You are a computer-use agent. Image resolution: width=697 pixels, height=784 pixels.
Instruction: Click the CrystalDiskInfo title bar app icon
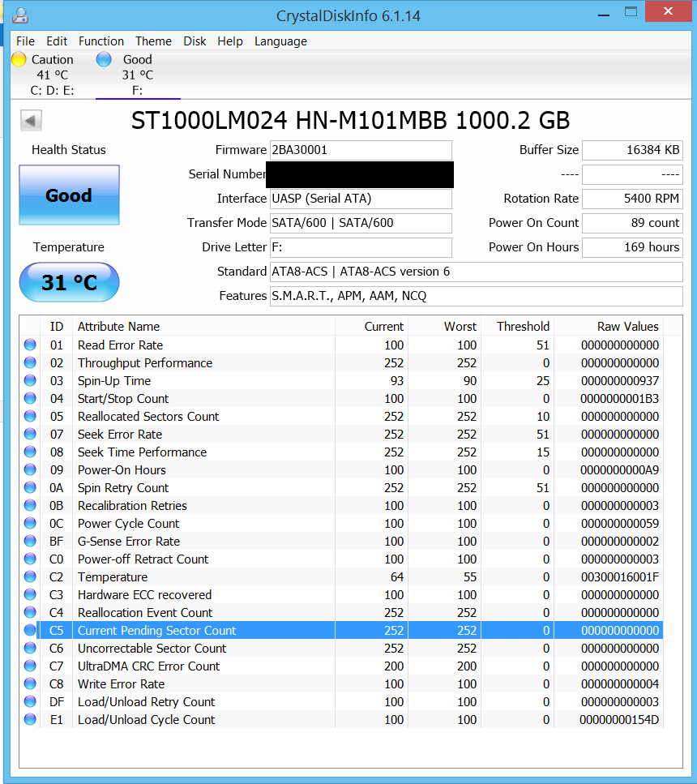[20, 15]
